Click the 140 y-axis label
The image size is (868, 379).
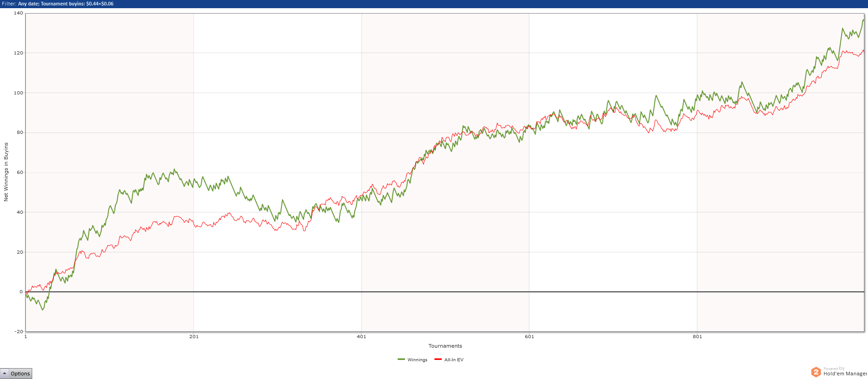coord(18,13)
